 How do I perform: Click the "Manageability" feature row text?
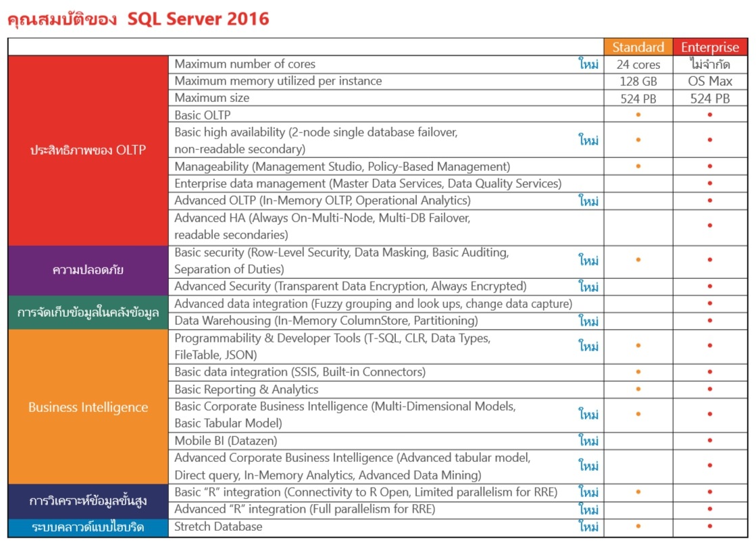(x=343, y=167)
